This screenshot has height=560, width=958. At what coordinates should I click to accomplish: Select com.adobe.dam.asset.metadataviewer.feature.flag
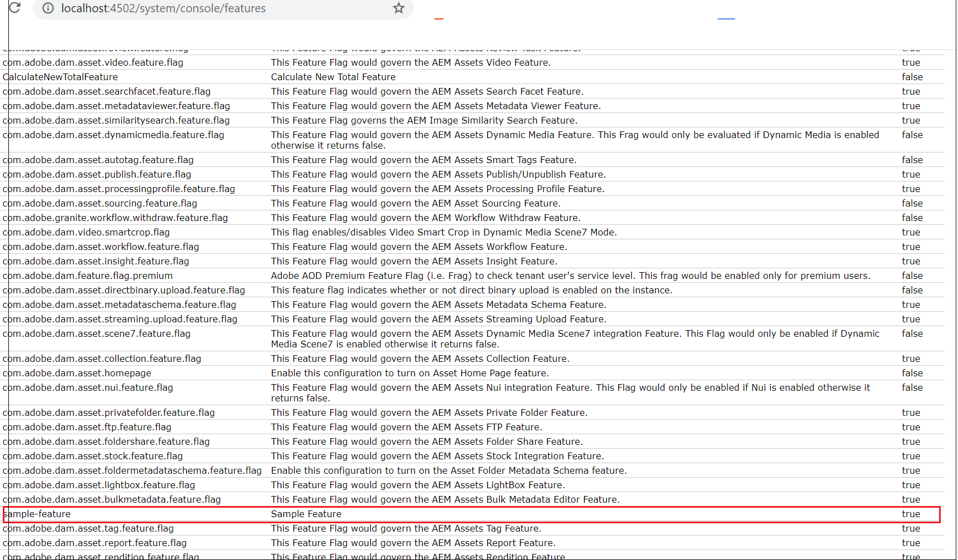tap(116, 106)
